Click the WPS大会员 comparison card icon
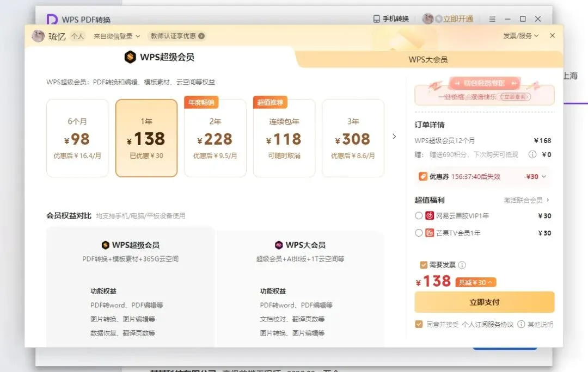This screenshot has height=372, width=588. [x=279, y=245]
